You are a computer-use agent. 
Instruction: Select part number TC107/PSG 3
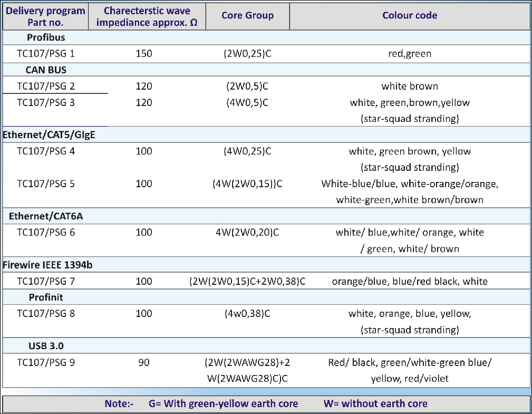point(46,102)
